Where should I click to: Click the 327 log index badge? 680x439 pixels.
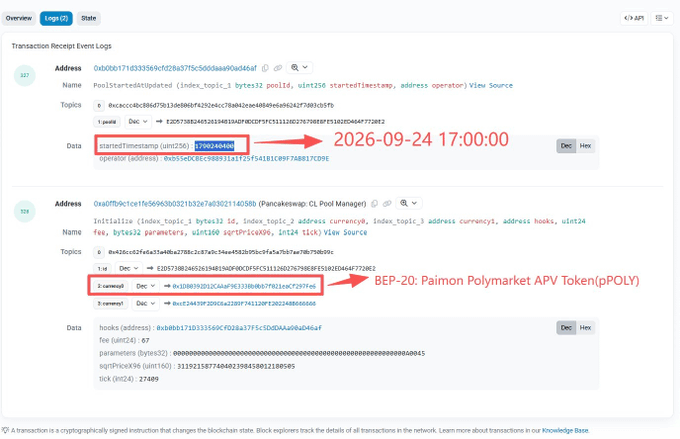click(25, 75)
